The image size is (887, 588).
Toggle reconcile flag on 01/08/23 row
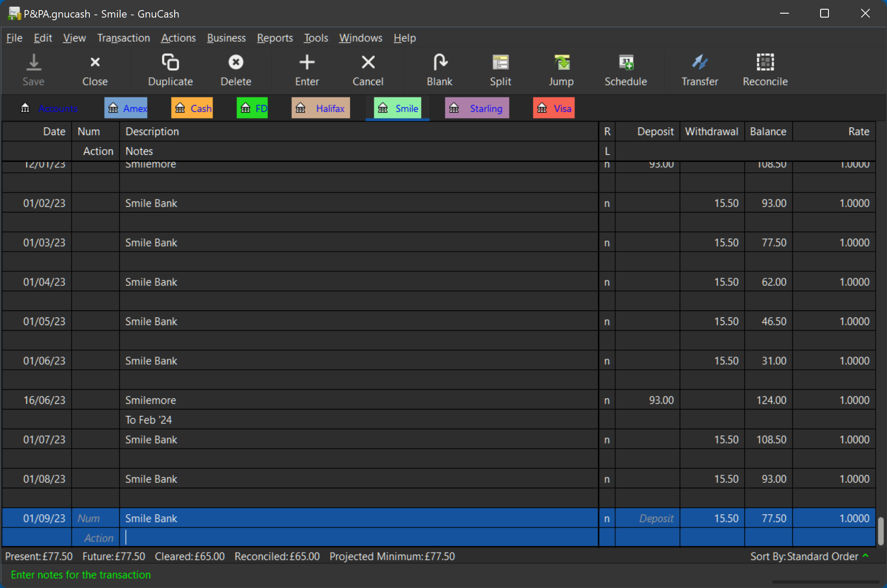607,479
